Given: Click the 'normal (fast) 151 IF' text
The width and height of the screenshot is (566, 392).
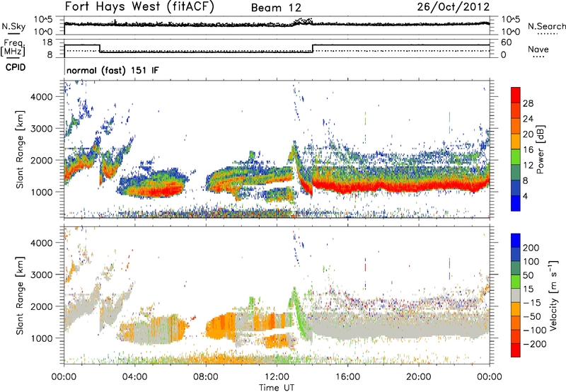Looking at the screenshot, I should point(112,70).
